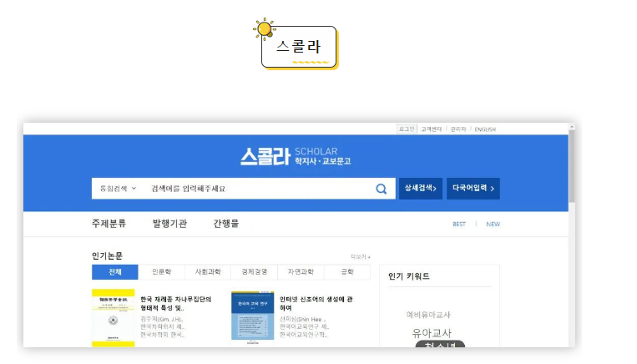Image resolution: width=637 pixels, height=364 pixels.
Task: Open the blue 한국어 교육 연구 cover thumbnail
Action: pyautogui.click(x=253, y=318)
